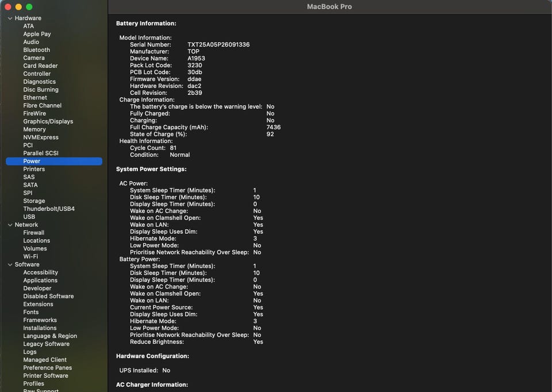Select Extensions in sidebar

click(38, 304)
